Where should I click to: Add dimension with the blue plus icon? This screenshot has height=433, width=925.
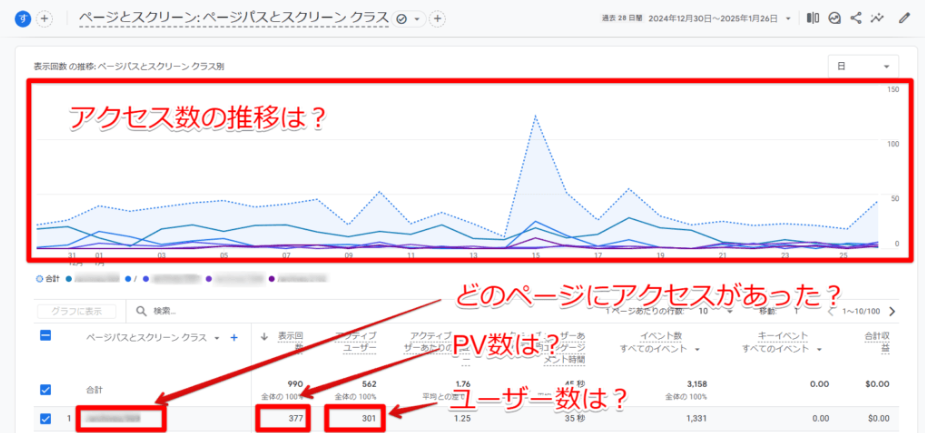pyautogui.click(x=234, y=338)
